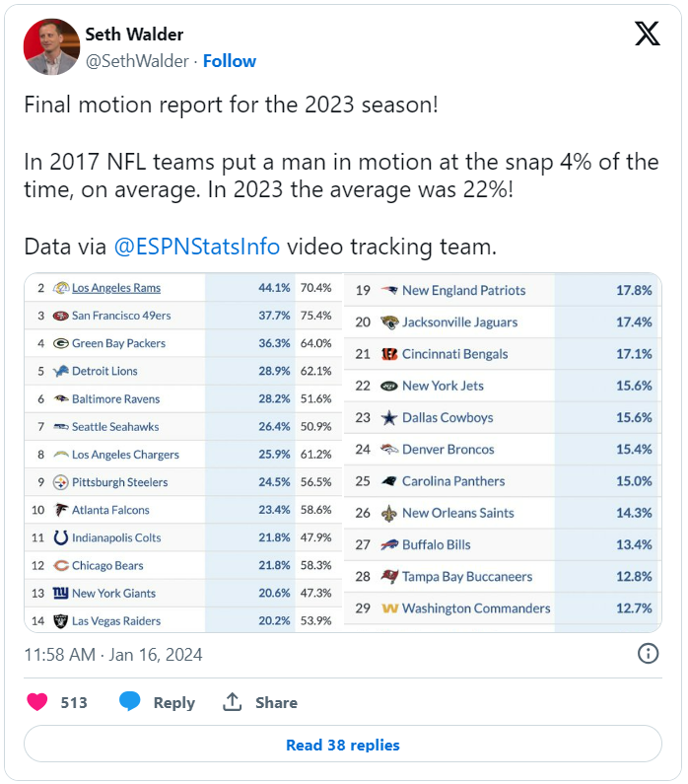Click the Follow link

(x=229, y=61)
